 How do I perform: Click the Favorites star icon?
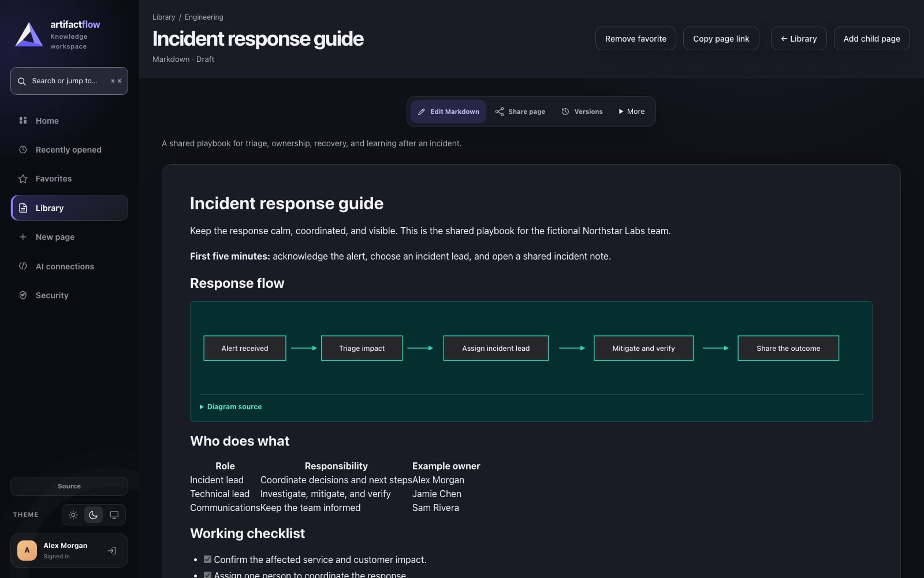pyautogui.click(x=23, y=179)
